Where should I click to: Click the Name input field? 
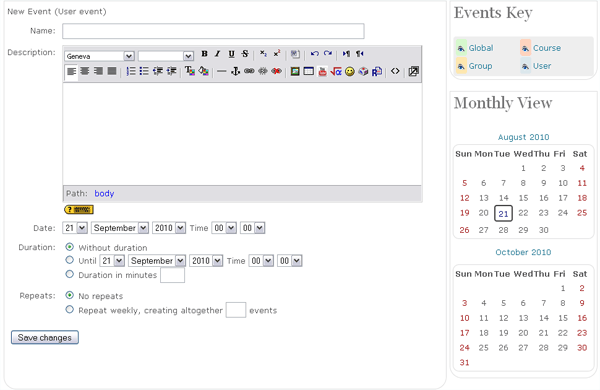coord(213,31)
